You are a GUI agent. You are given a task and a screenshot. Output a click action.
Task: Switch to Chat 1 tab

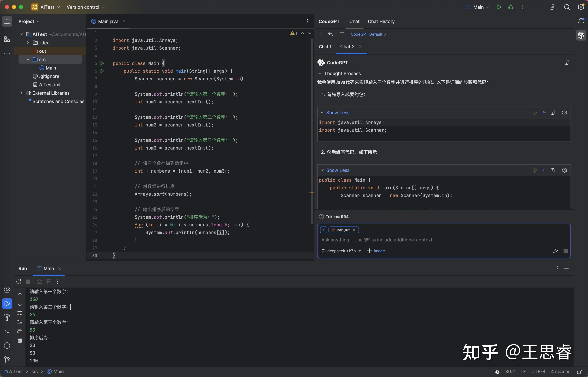[325, 47]
